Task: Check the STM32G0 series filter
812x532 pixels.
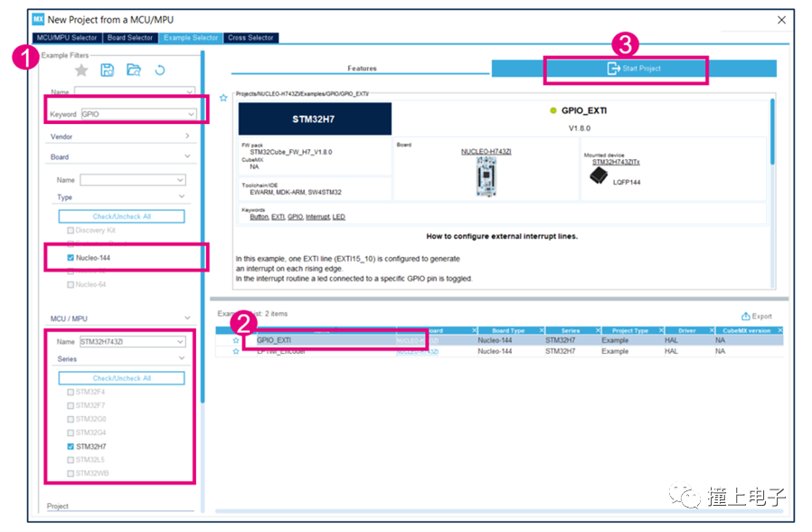Action: (71, 419)
